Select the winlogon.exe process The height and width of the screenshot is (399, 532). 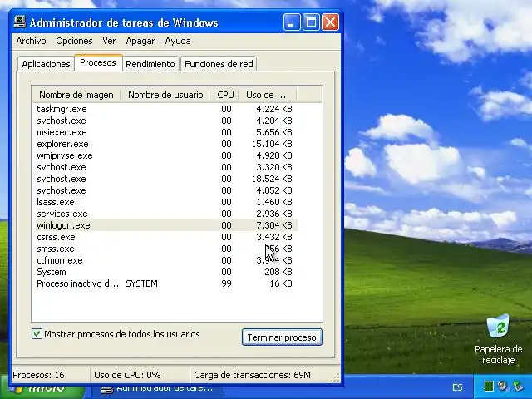[x=165, y=225]
